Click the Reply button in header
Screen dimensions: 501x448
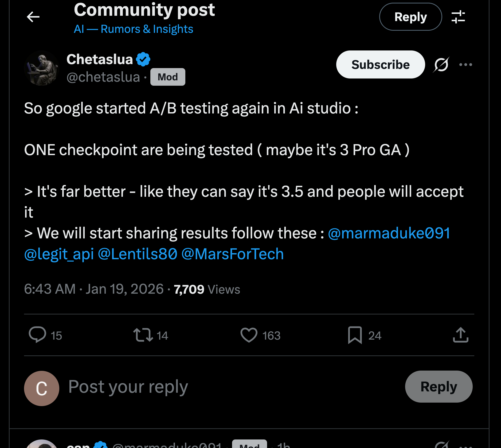[410, 17]
